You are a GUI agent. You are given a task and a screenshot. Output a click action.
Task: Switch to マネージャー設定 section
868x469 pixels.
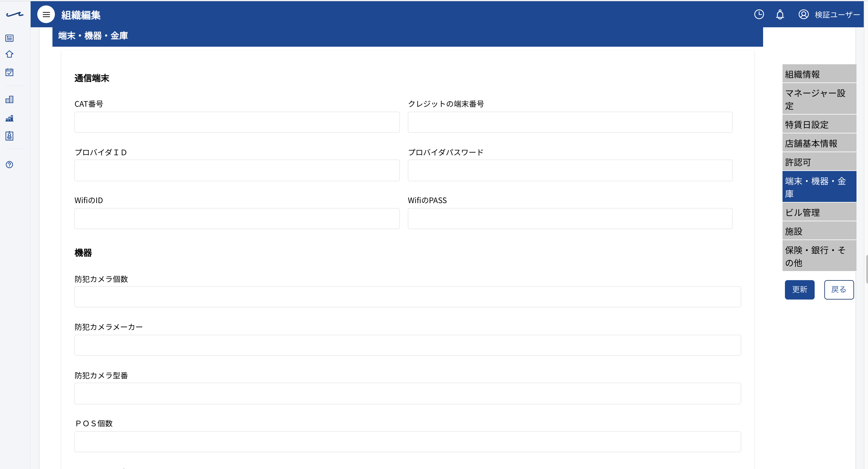tap(819, 99)
